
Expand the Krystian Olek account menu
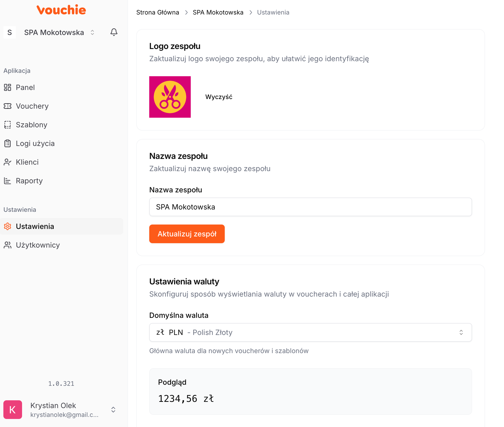pyautogui.click(x=113, y=410)
